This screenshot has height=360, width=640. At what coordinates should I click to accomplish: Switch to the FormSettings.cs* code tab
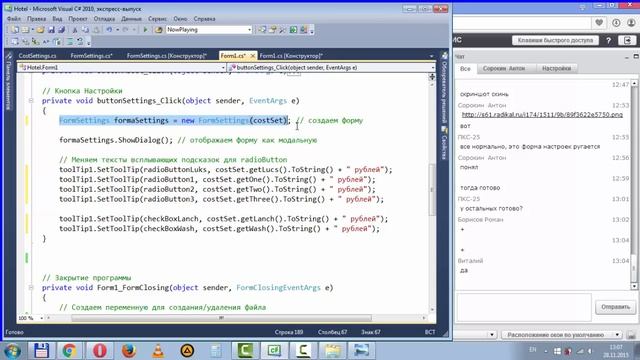click(x=91, y=56)
